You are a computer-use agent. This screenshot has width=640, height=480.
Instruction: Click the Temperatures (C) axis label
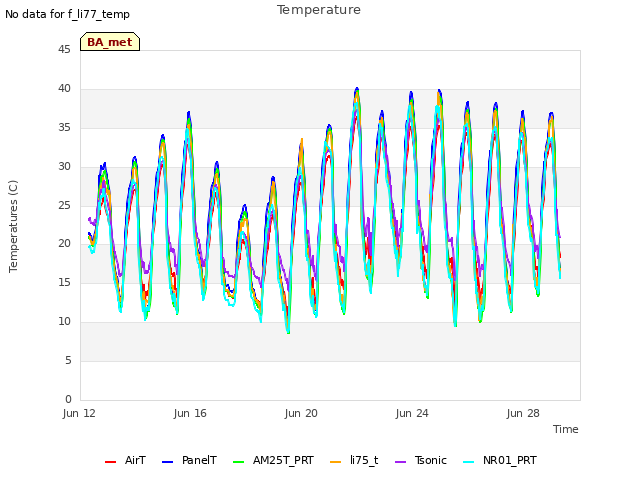click(x=13, y=226)
